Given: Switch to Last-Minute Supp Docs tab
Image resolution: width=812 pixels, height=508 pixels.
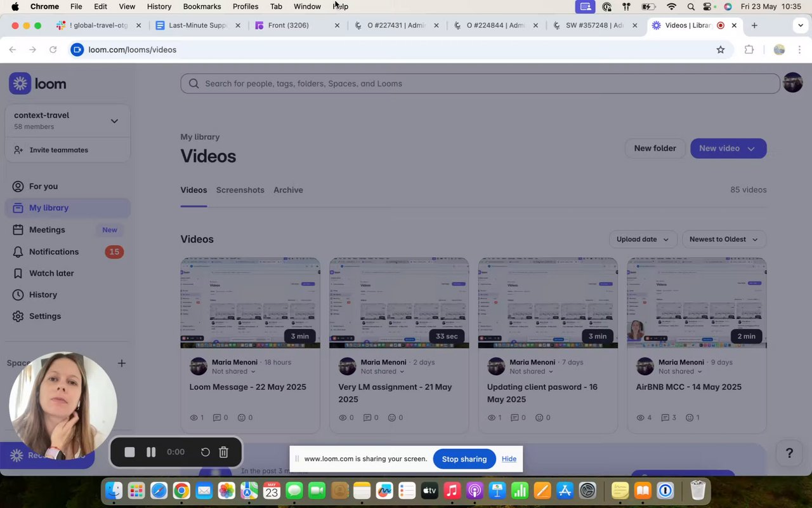Looking at the screenshot, I should (x=198, y=25).
